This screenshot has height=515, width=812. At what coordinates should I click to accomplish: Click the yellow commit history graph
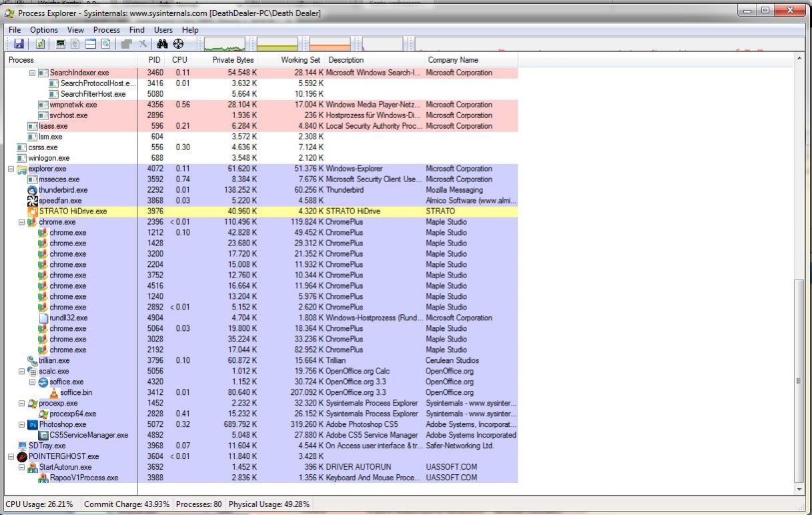[278, 44]
